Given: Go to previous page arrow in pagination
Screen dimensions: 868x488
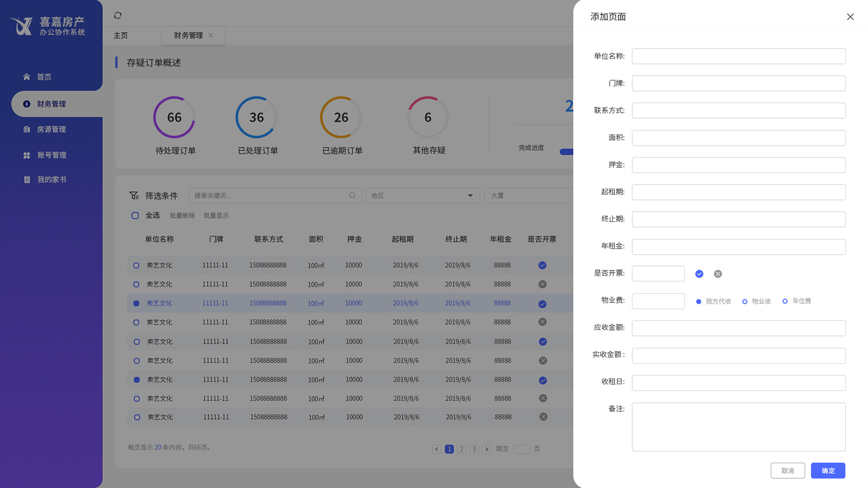Looking at the screenshot, I should pos(436,449).
